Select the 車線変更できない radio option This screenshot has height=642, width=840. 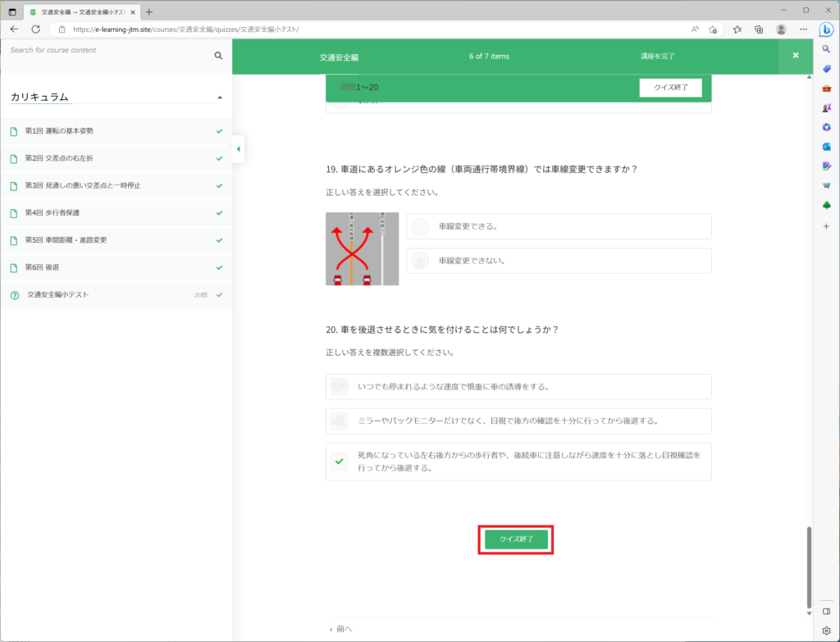point(420,261)
